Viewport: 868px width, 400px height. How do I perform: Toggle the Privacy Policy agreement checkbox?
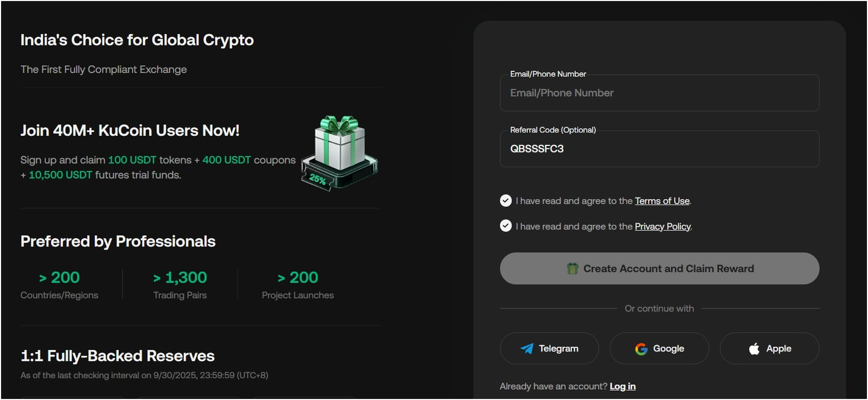point(506,226)
